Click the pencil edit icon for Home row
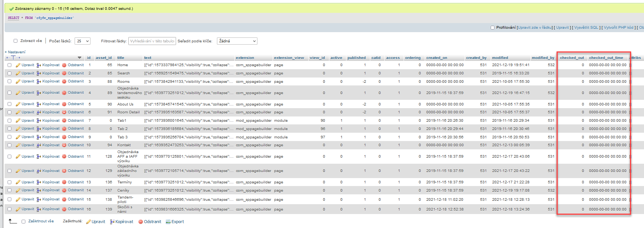Screen dimensions: 644x228 [18, 65]
